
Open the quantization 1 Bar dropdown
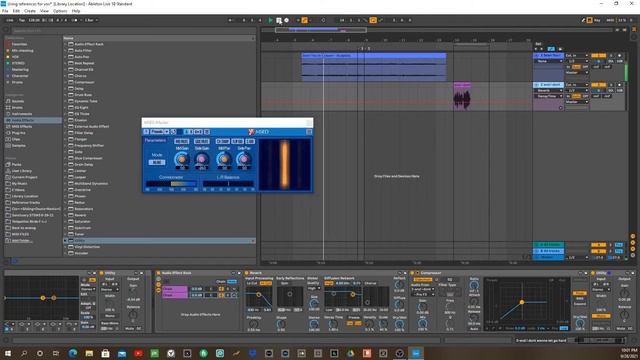click(x=91, y=20)
